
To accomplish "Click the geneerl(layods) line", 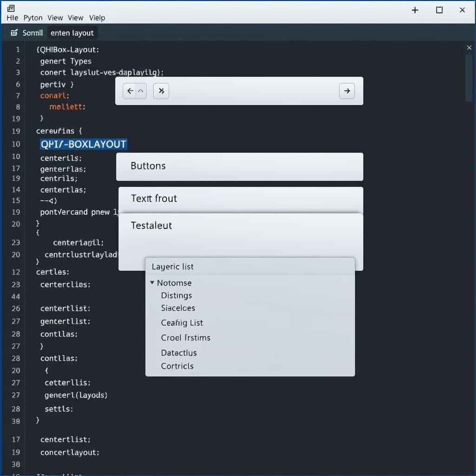I will 76,395.
